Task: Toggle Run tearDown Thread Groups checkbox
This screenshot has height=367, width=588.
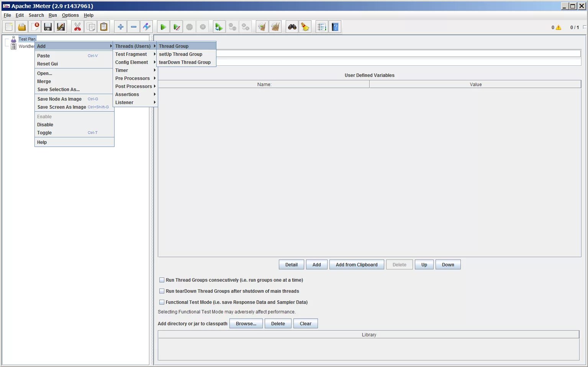Action: pos(162,291)
